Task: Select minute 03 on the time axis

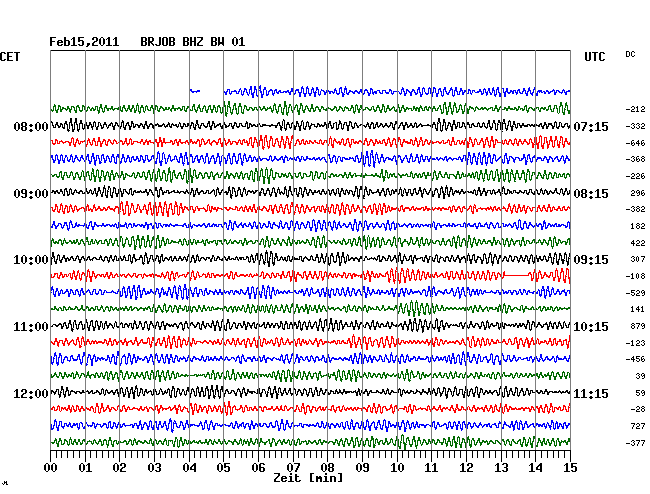Action: 154,468
